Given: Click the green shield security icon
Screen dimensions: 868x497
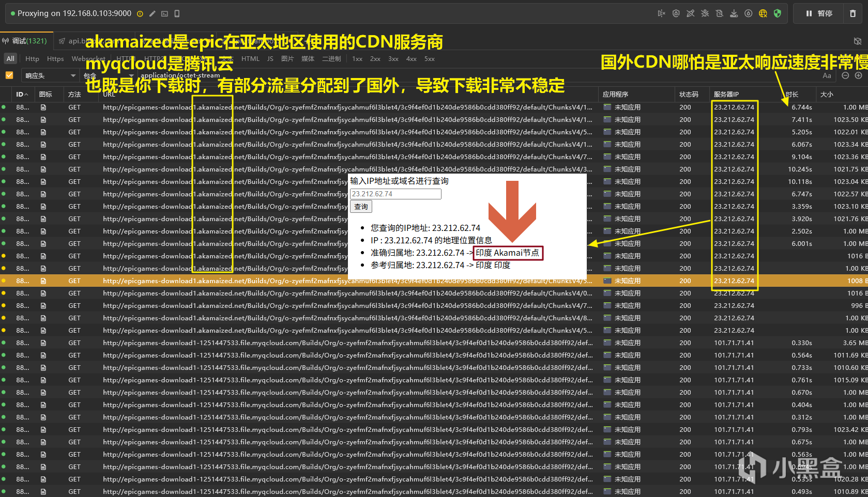Looking at the screenshot, I should 778,13.
